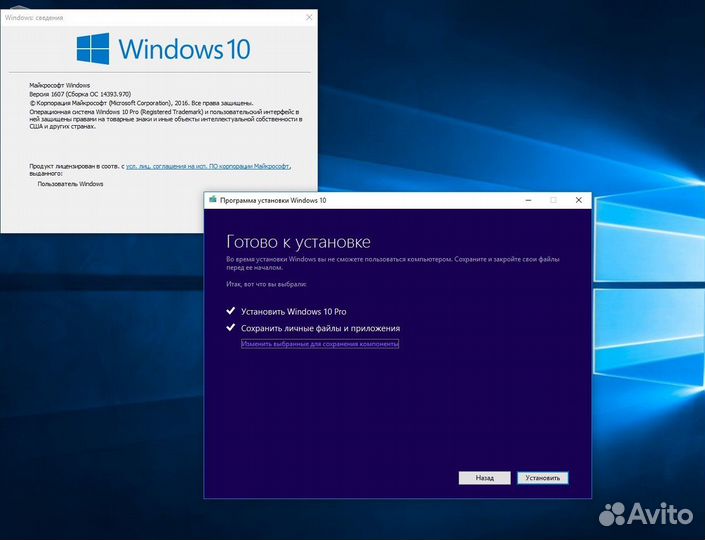The width and height of the screenshot is (705, 540).
Task: Click the Пользователь Windows licensee text
Action: click(70, 184)
